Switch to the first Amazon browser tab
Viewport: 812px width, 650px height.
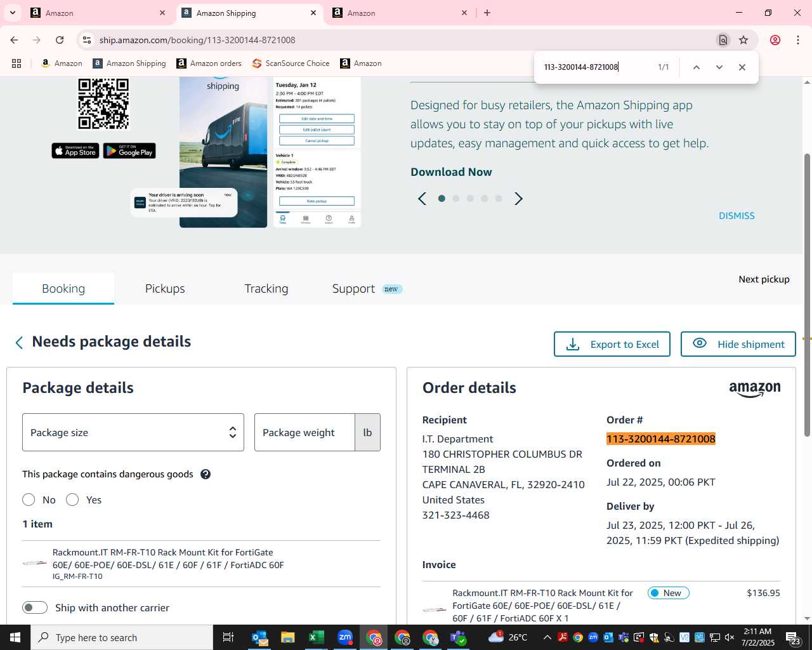pyautogui.click(x=96, y=13)
